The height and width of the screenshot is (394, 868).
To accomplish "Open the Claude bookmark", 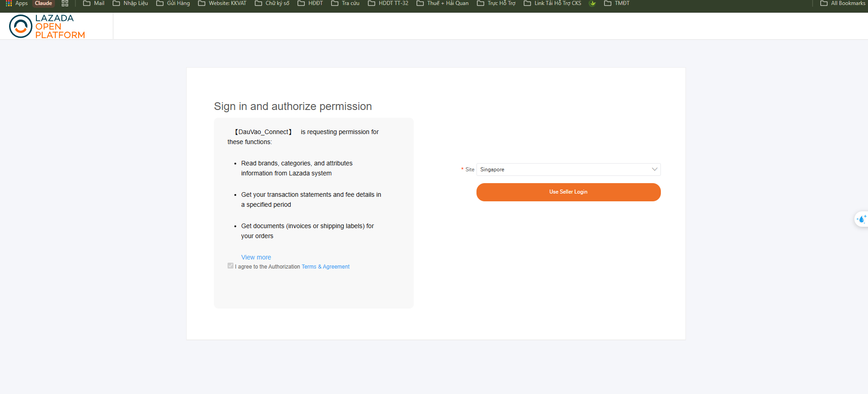I will [x=44, y=3].
